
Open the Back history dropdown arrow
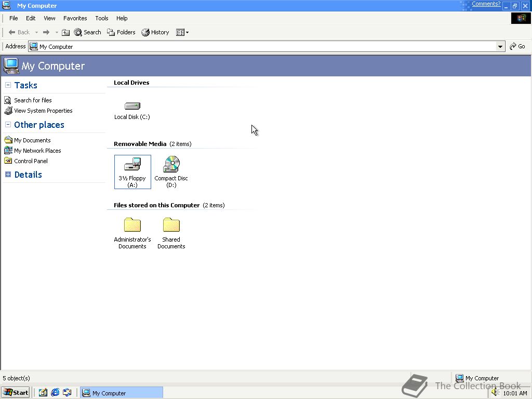click(37, 33)
